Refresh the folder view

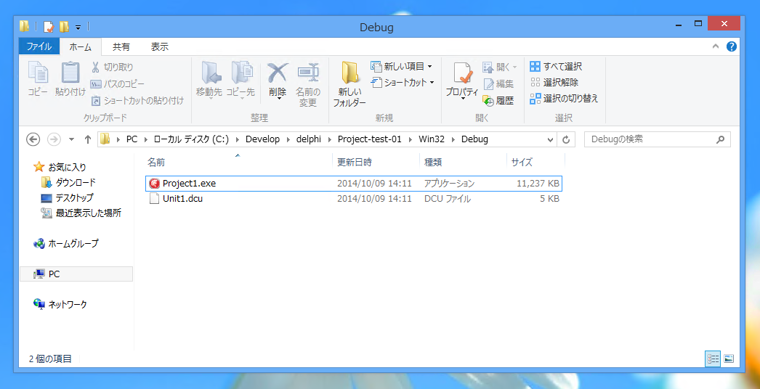[566, 140]
